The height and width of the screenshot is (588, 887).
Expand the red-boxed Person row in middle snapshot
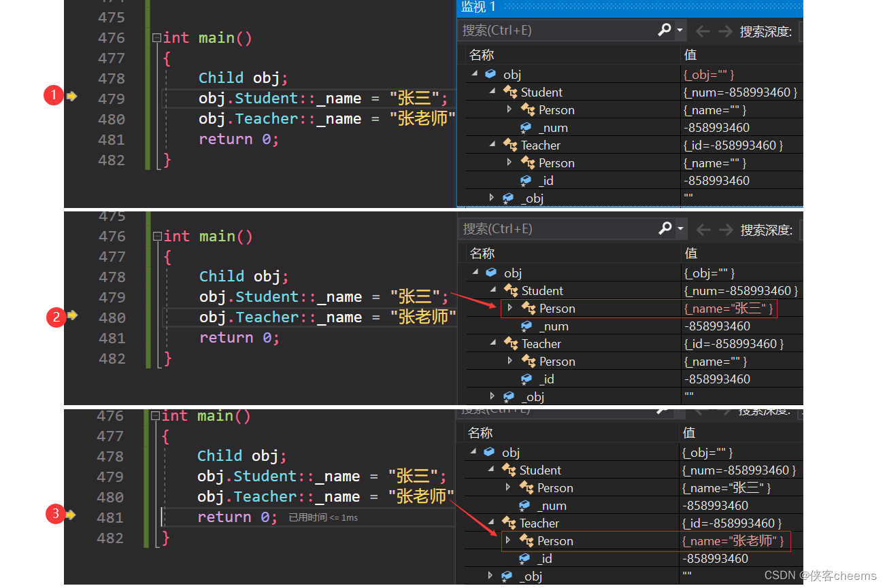[510, 307]
